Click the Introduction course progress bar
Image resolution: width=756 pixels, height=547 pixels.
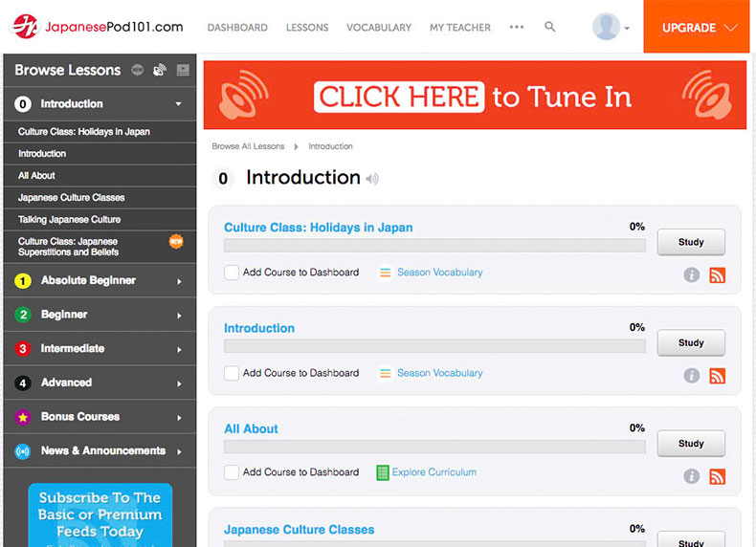(434, 346)
